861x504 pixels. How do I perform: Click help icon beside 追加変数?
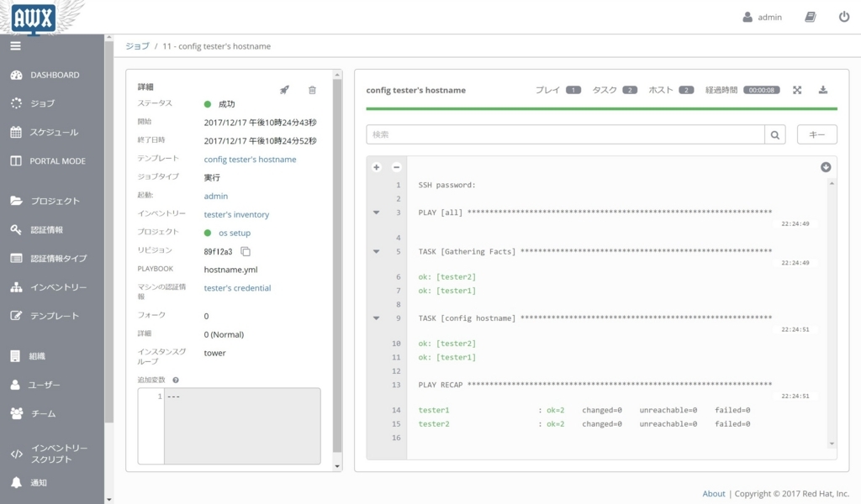pyautogui.click(x=176, y=380)
